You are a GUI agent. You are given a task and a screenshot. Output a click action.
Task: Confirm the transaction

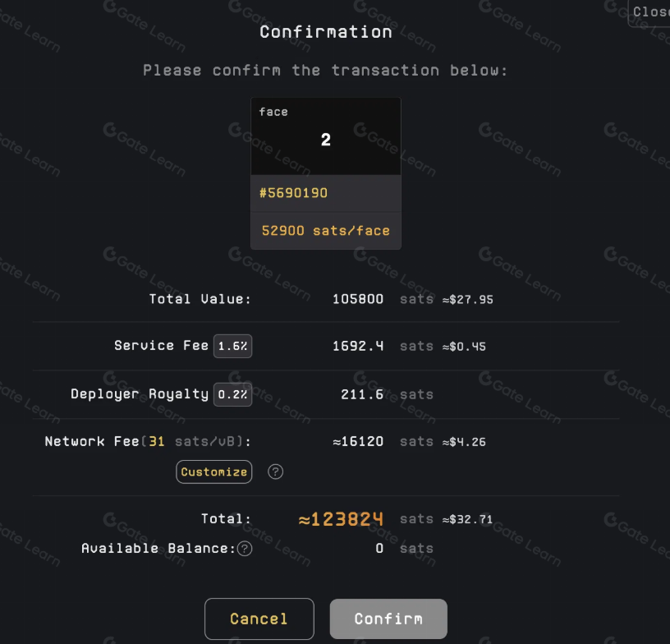pyautogui.click(x=388, y=619)
